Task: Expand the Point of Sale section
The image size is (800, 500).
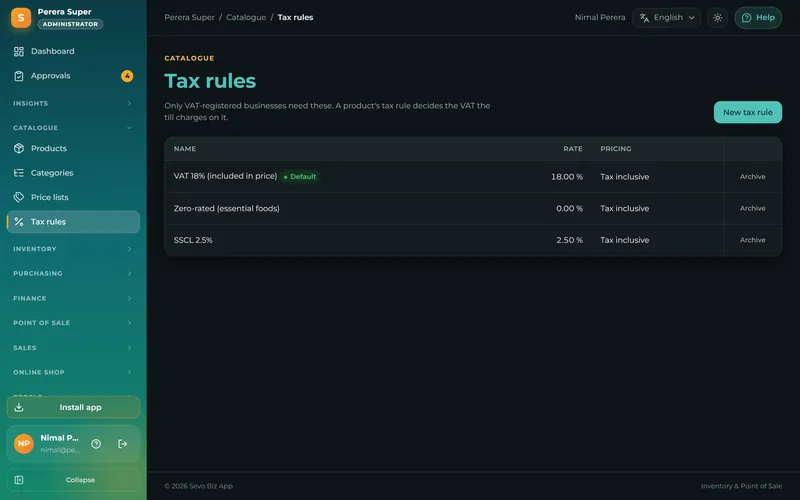Action: point(73,323)
